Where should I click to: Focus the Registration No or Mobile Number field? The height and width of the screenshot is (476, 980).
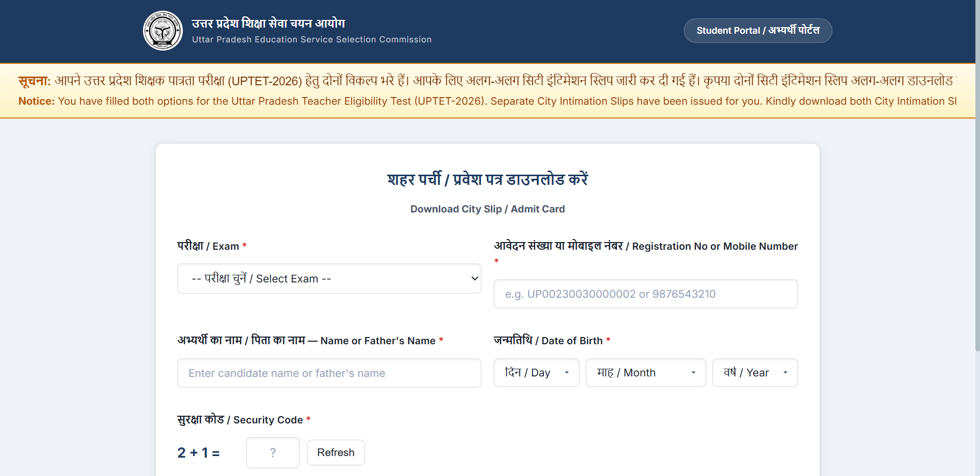[x=646, y=294]
